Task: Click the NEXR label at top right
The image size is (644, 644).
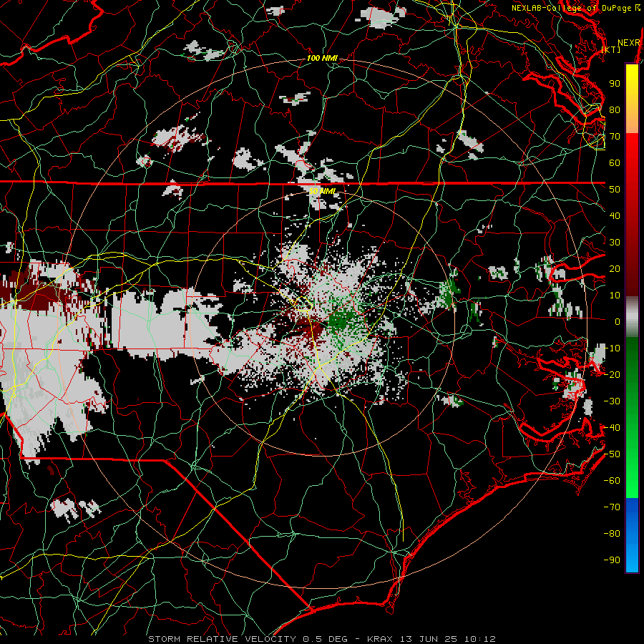Action: coord(629,43)
